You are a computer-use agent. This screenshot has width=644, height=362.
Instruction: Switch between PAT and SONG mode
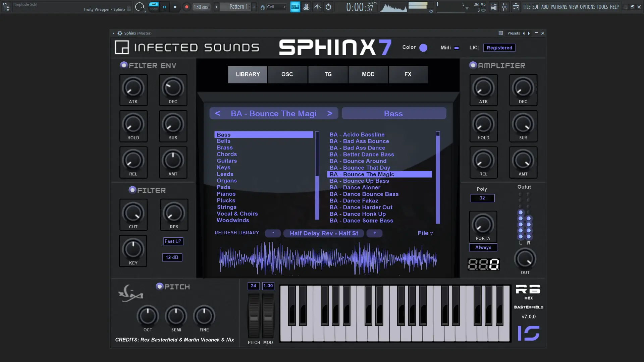click(154, 7)
